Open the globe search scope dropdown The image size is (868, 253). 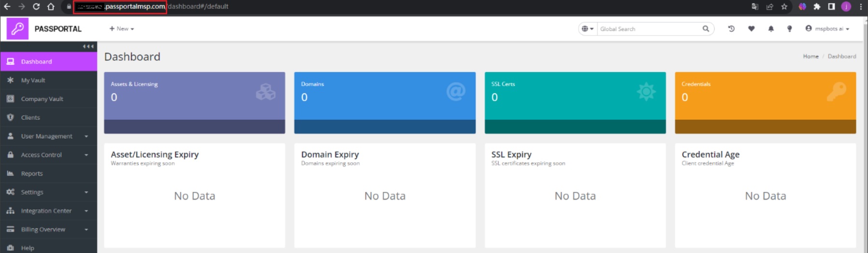point(588,29)
